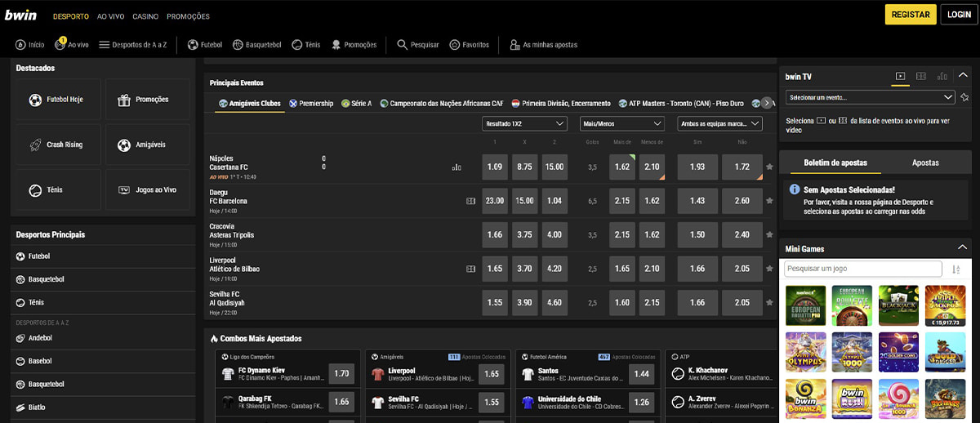
Task: Toggle odds 3.90 draw for Sevilha FC match
Action: pos(524,302)
